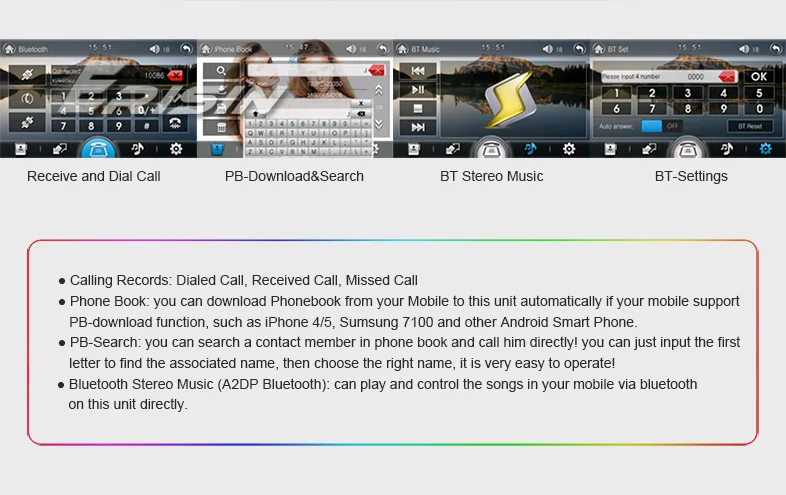
Task: Confirm PIN with OK button
Action: [758, 76]
